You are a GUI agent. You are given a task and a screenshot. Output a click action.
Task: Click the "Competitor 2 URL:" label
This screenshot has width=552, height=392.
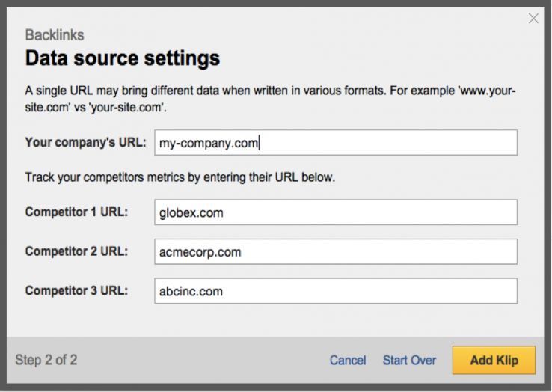pos(76,251)
